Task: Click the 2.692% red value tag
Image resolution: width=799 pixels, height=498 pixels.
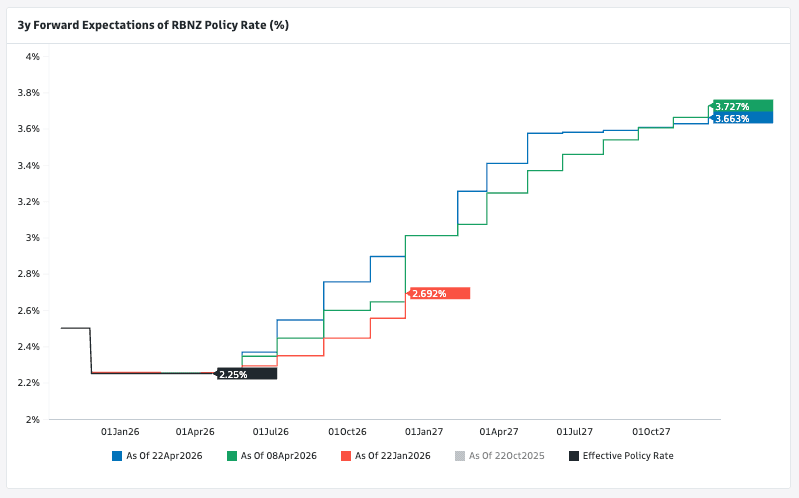Action: (x=440, y=293)
